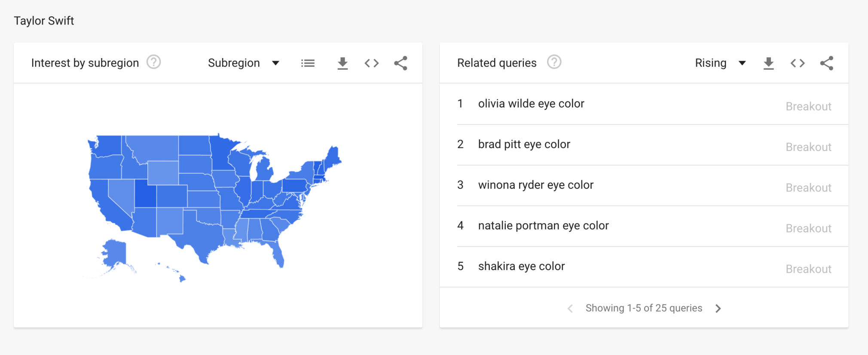Open 'olivia wilde eye color' query
Viewport: 868px width, 355px height.
tap(531, 104)
